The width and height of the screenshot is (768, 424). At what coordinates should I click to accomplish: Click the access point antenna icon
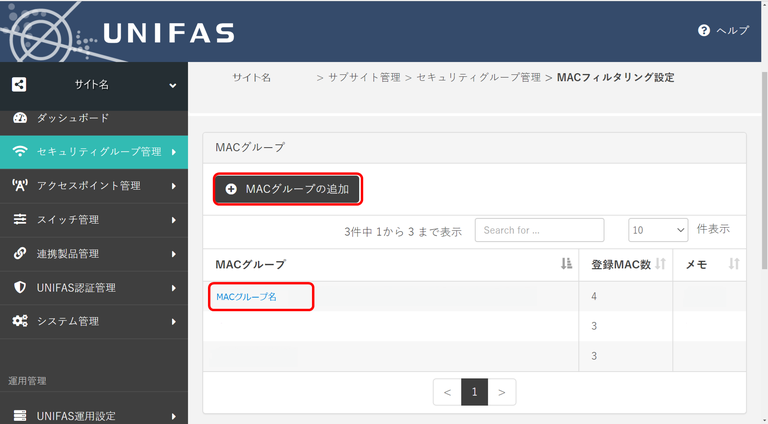coord(20,186)
